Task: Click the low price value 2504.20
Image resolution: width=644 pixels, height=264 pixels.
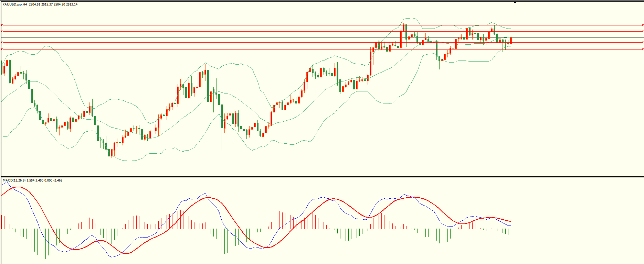Action: pos(59,4)
